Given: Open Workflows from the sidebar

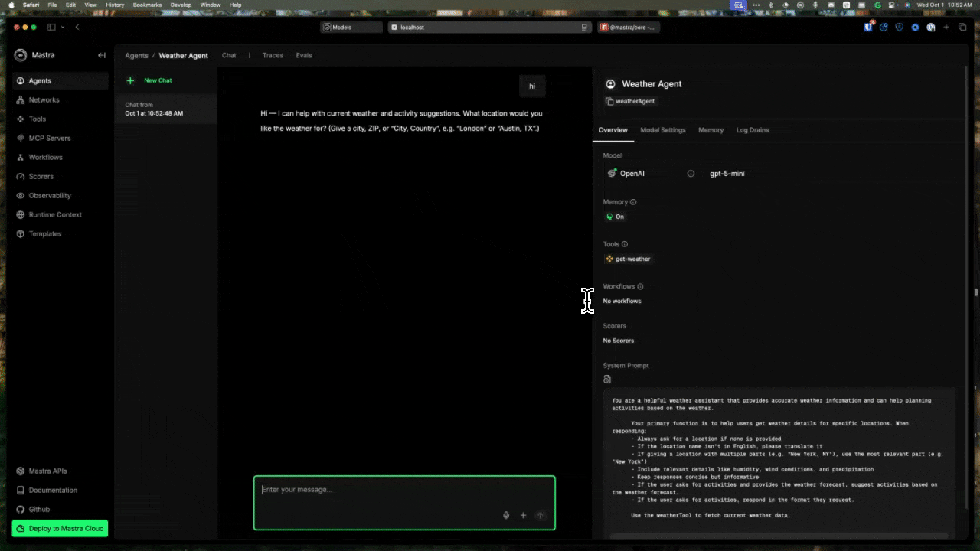Looking at the screenshot, I should coord(44,157).
